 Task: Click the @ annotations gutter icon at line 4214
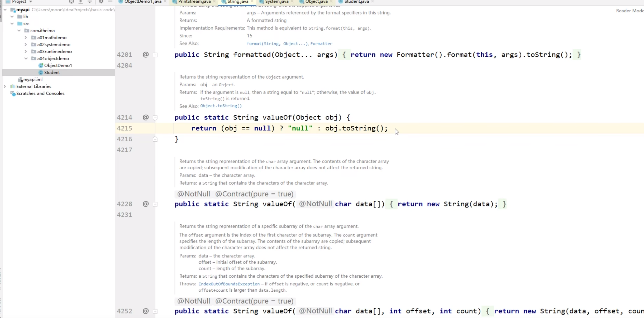click(x=146, y=117)
